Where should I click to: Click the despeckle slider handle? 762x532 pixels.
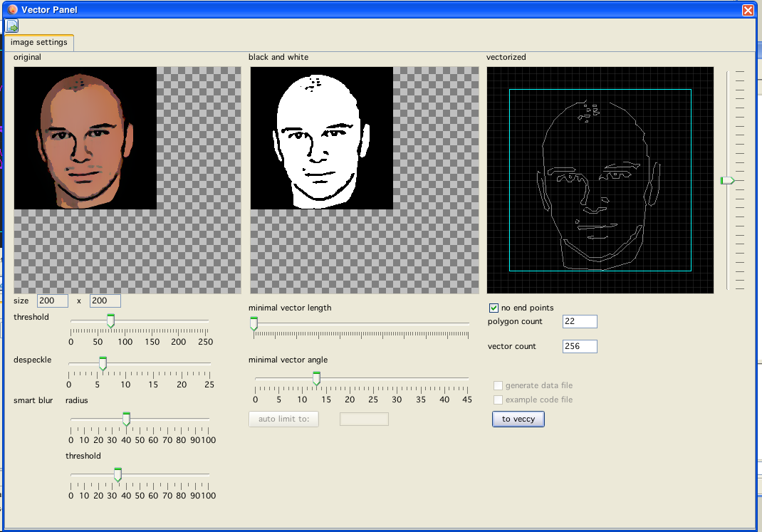pos(103,364)
